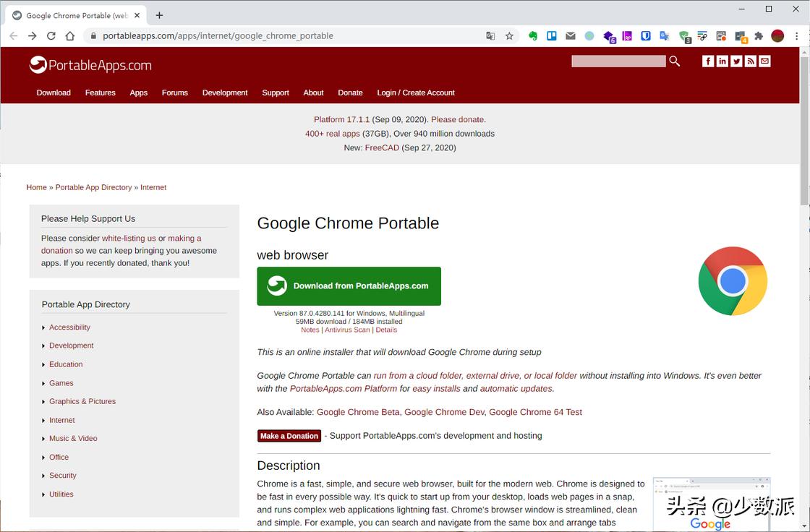Open PortableApps Twitter icon
Image resolution: width=810 pixels, height=532 pixels.
click(736, 61)
